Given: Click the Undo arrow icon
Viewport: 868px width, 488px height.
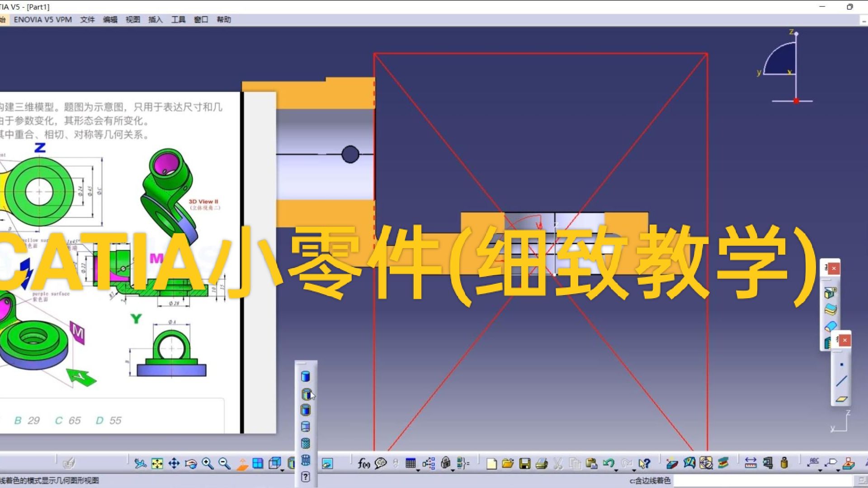Looking at the screenshot, I should pyautogui.click(x=609, y=463).
